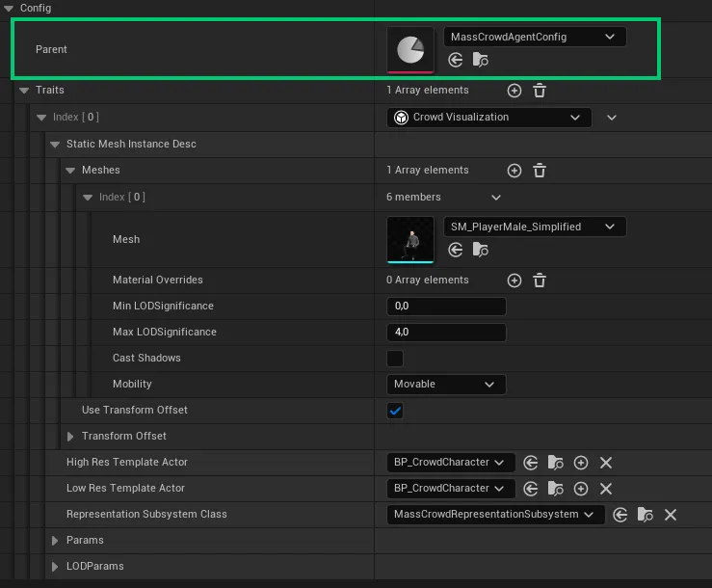Use selected asset for Mesh property
Viewport: 712px width, 588px height.
pos(455,250)
